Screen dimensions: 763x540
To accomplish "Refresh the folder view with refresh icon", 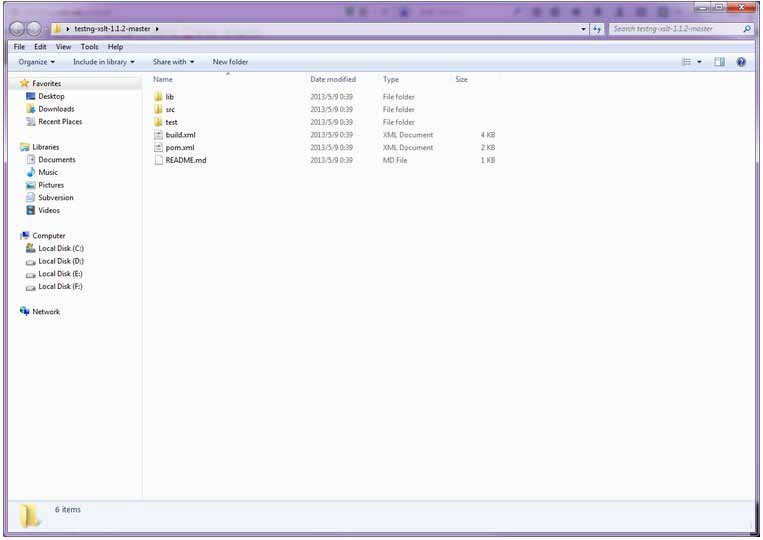I will coord(597,29).
